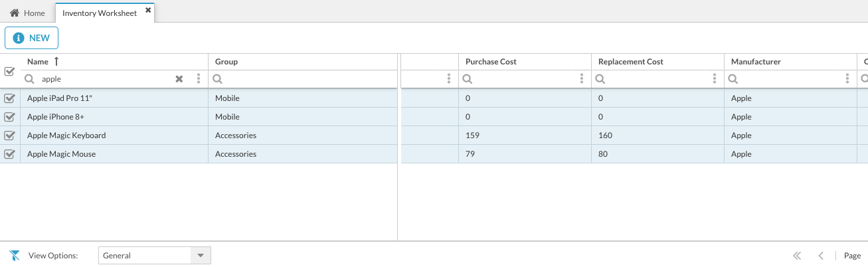
Task: Click the NEW button
Action: pos(31,38)
